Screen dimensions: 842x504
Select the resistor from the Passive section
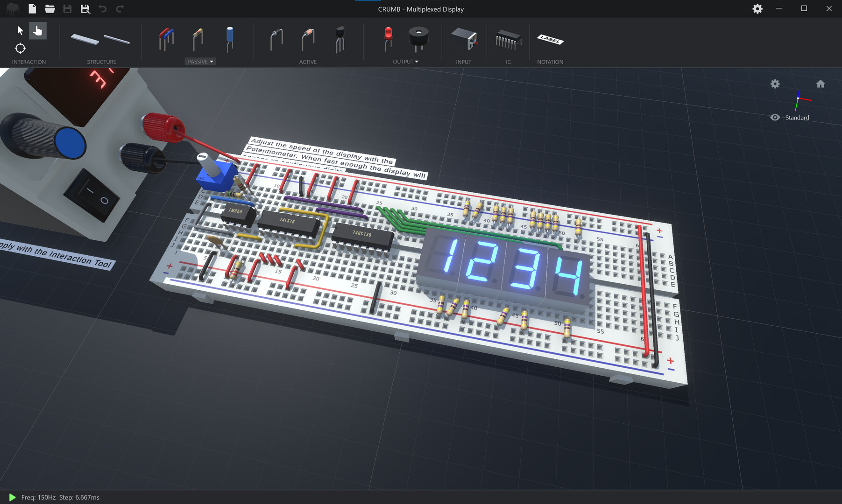click(198, 40)
